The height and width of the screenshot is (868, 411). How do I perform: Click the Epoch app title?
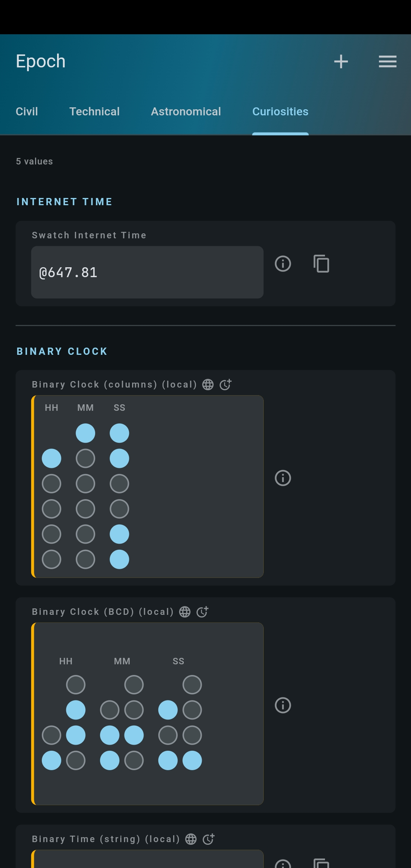tap(41, 61)
